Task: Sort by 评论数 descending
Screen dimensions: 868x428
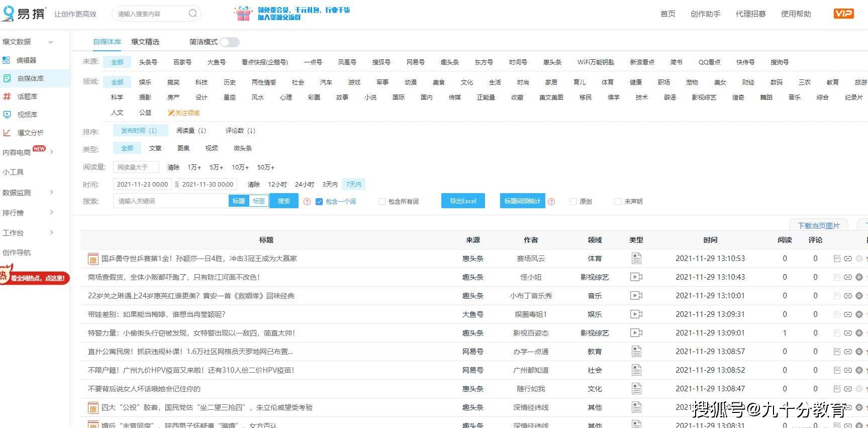Action: pyautogui.click(x=240, y=131)
